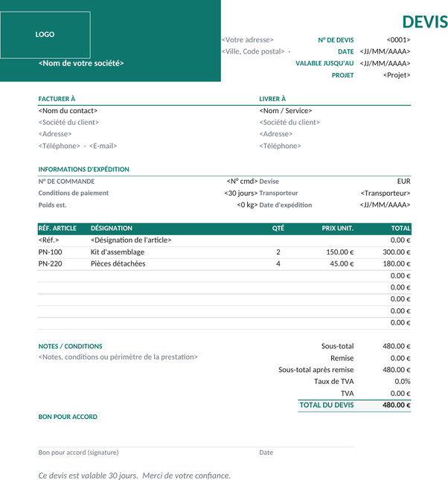Image resolution: width=448 pixels, height=480 pixels.
Task: Select the <0 kg> weight value
Action: [x=247, y=205]
